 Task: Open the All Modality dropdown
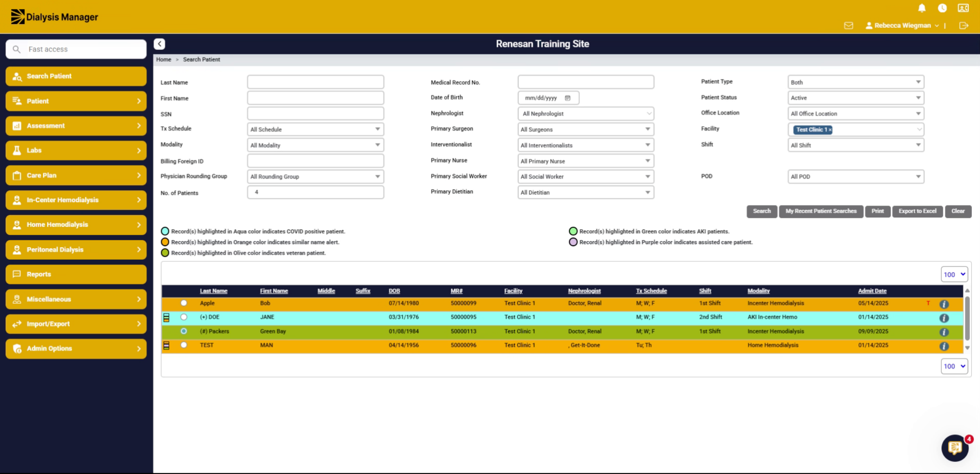(315, 145)
